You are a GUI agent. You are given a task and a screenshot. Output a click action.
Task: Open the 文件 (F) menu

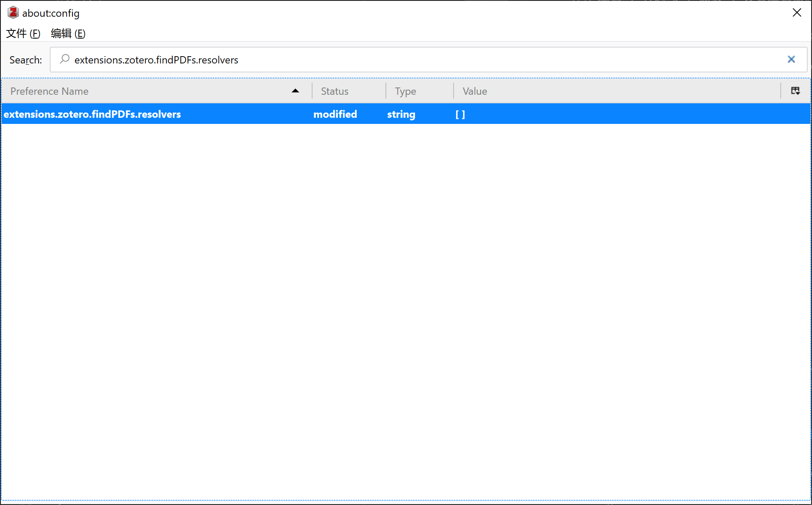23,33
